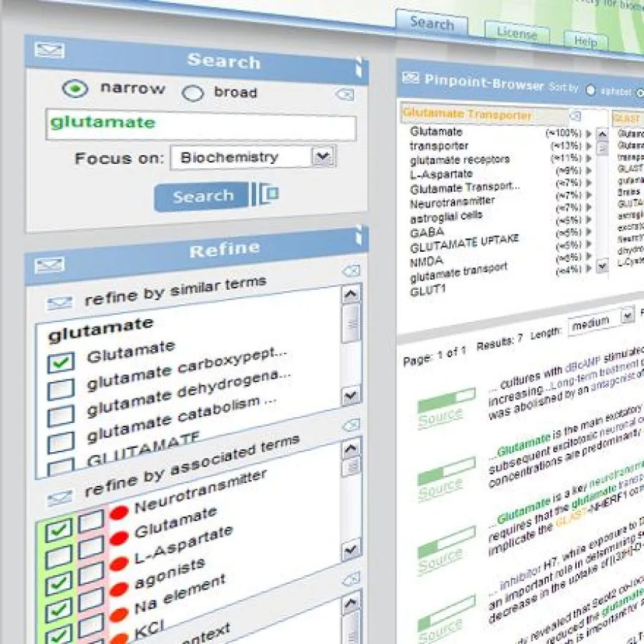Click the scroll down arrow of the associated terms list
This screenshot has width=644, height=644.
tap(351, 549)
